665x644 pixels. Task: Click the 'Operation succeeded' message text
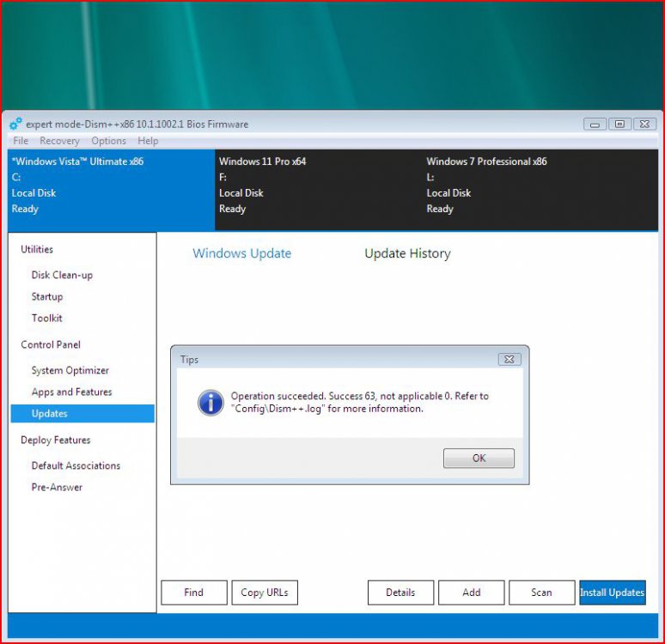(360, 403)
